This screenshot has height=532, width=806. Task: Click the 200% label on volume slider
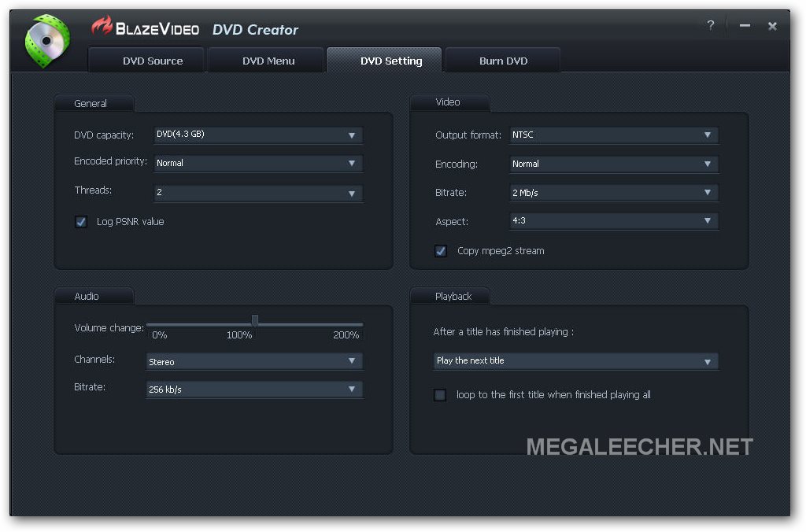[x=346, y=335]
